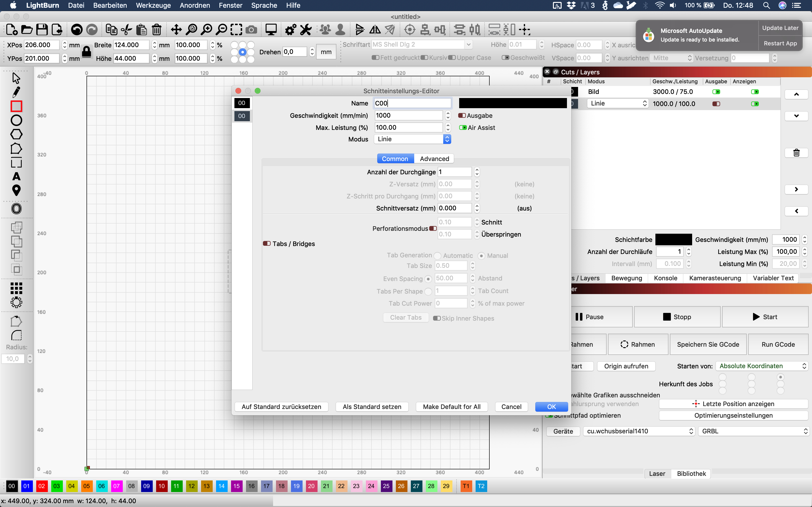Enable the Tabs / Bridges toggle

tap(267, 244)
